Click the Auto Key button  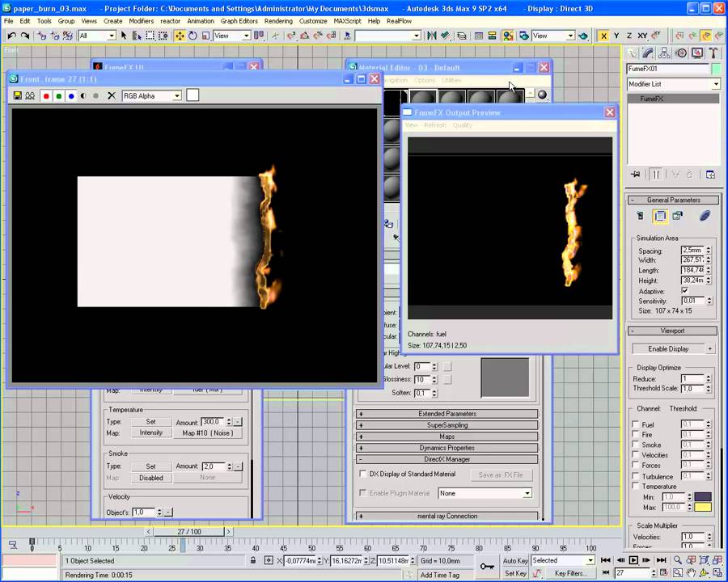515,561
